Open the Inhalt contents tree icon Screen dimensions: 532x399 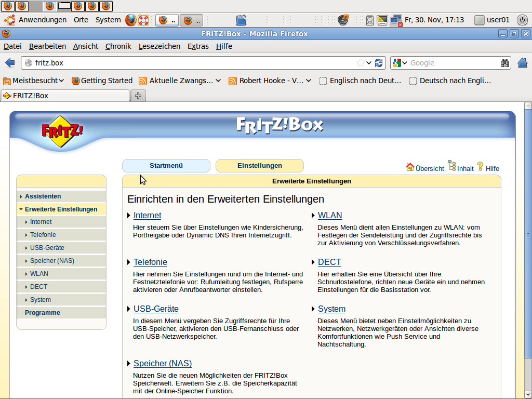[452, 166]
